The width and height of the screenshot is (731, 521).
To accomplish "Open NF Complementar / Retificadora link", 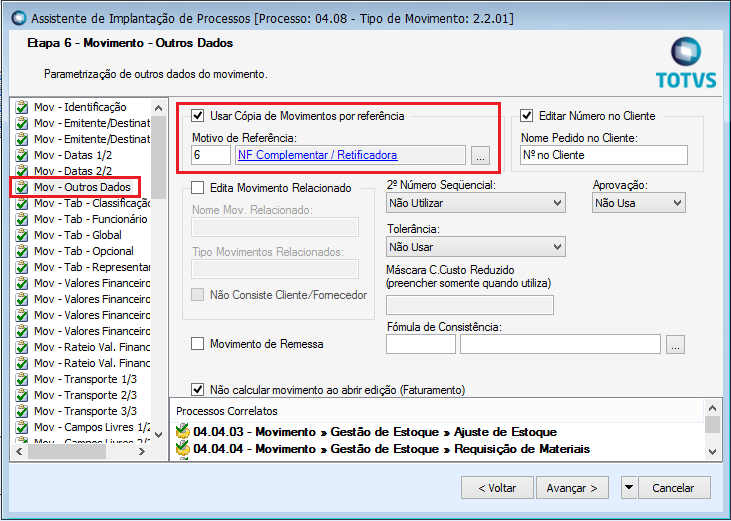I will pos(317,155).
